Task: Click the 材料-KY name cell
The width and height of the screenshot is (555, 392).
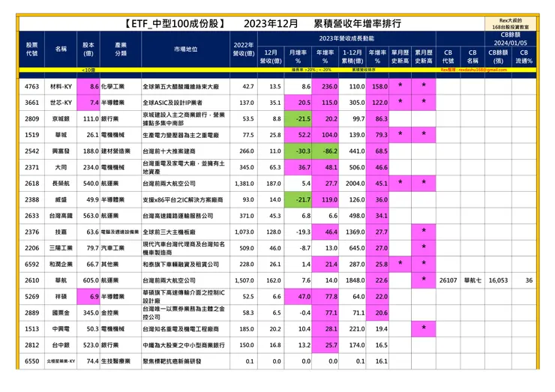Action: pos(61,86)
